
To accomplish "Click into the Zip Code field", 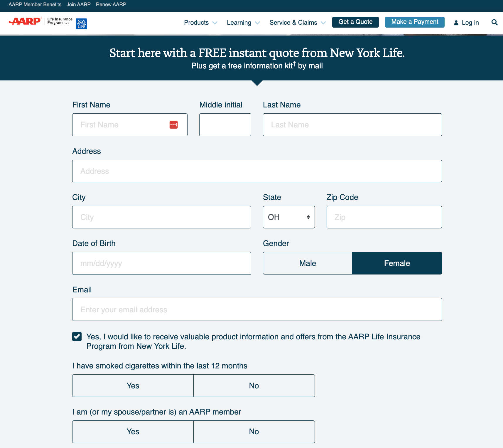I will (384, 217).
